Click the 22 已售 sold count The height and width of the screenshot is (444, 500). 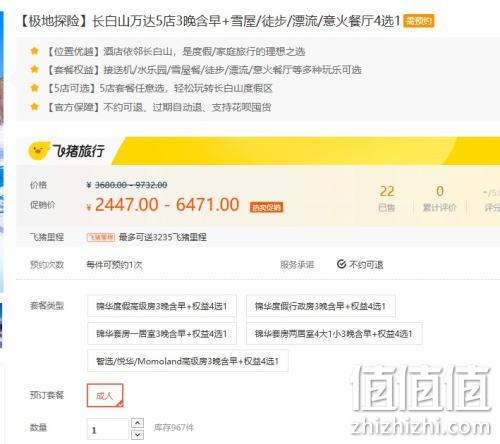coord(387,199)
